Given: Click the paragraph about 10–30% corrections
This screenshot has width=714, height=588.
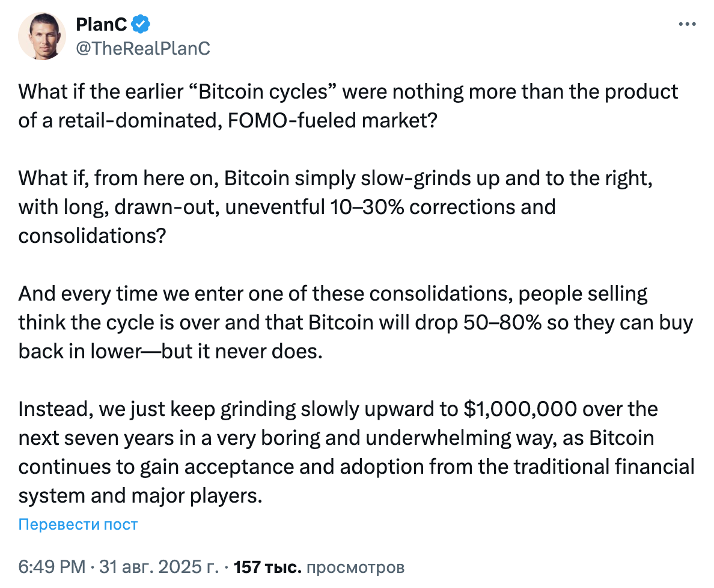Looking at the screenshot, I should [x=335, y=207].
